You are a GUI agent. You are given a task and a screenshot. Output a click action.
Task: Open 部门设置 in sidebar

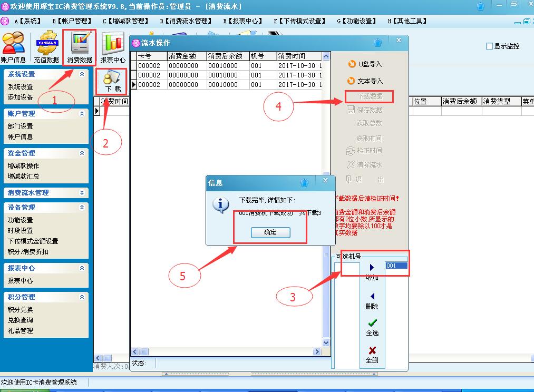click(x=21, y=126)
